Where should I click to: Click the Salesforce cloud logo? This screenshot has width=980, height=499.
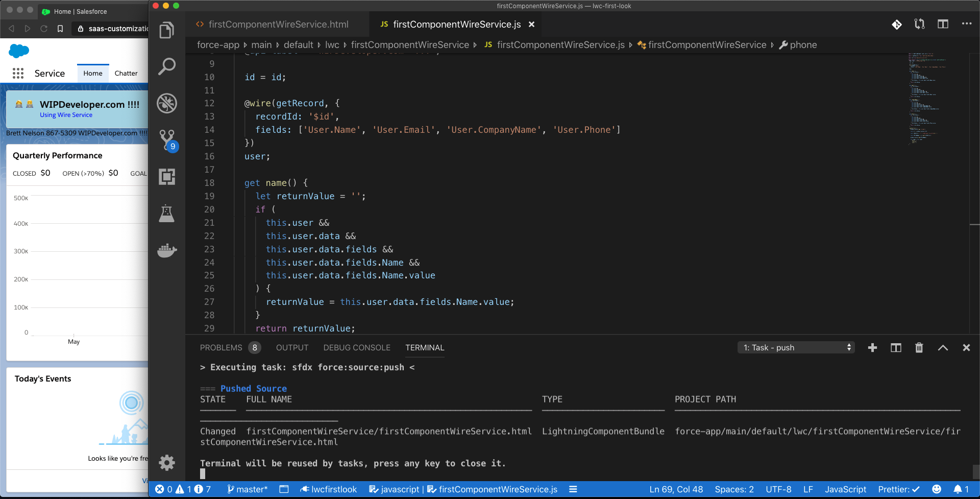[19, 51]
